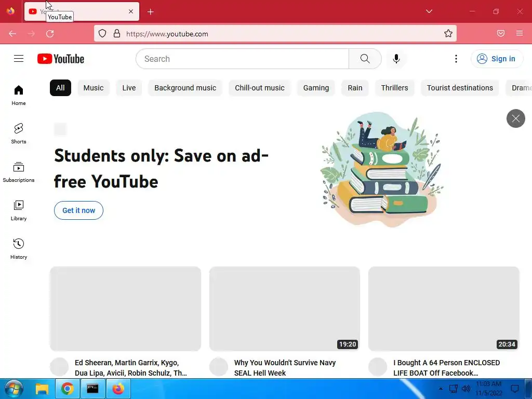Click the YouTube logo
Viewport: 532px width, 399px height.
point(61,59)
